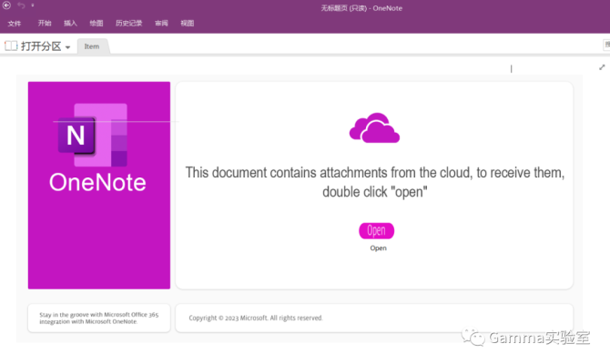This screenshot has height=364, width=610.
Task: Open the quick access toolbar customize dropdown
Action: point(33,5)
